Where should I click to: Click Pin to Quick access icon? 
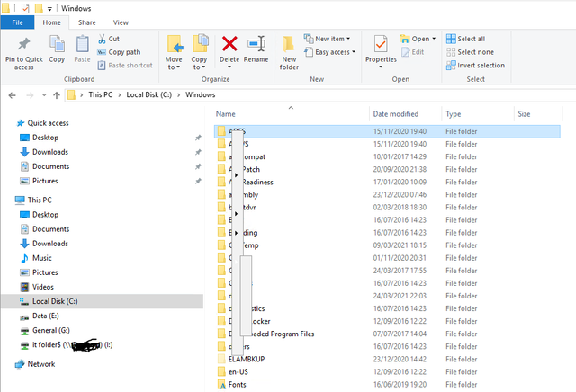coord(24,44)
